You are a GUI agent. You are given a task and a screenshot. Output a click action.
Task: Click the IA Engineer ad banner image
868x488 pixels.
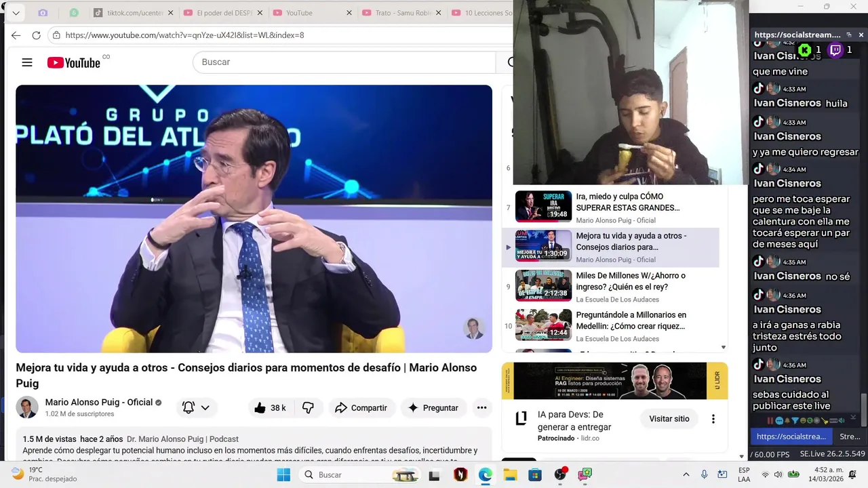(614, 381)
